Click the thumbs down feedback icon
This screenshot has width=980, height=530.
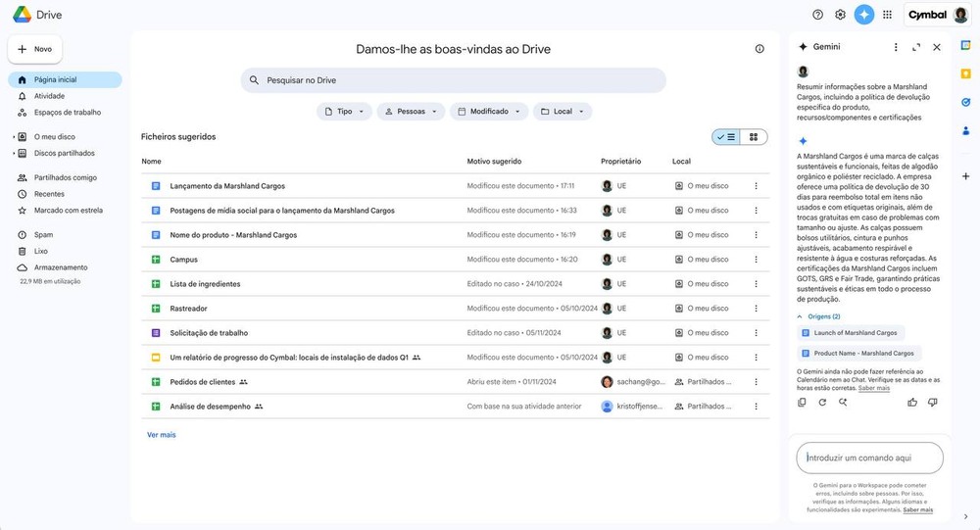[933, 403]
